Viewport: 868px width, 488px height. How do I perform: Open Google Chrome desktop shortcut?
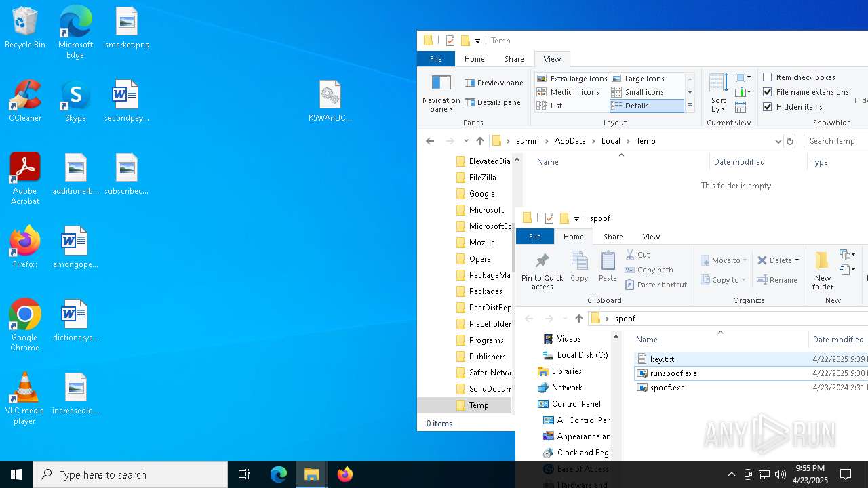[x=25, y=325]
